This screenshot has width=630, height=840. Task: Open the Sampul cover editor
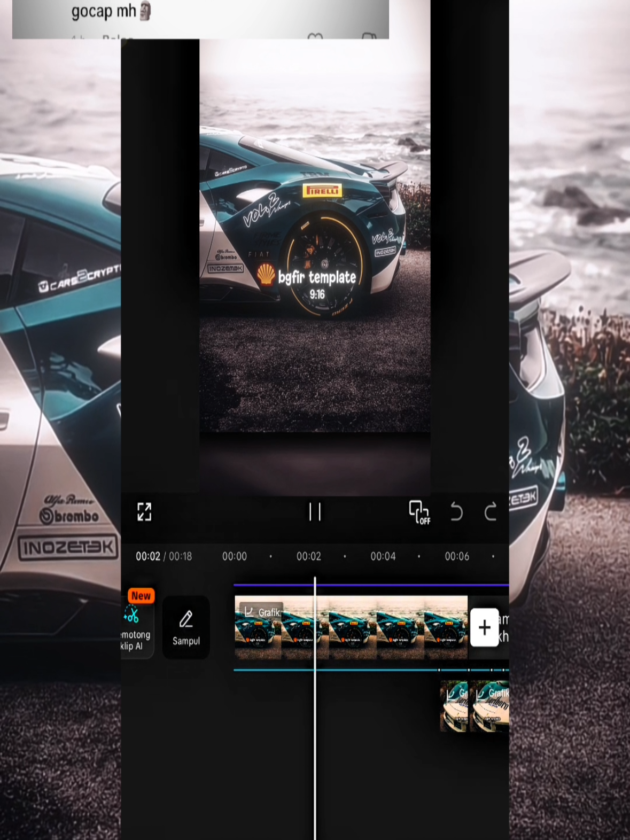(x=186, y=627)
